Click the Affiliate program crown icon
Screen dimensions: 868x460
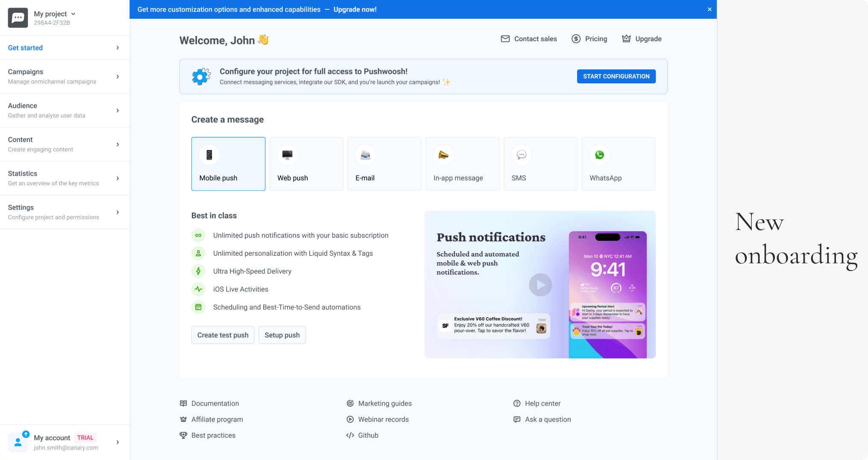click(x=183, y=419)
